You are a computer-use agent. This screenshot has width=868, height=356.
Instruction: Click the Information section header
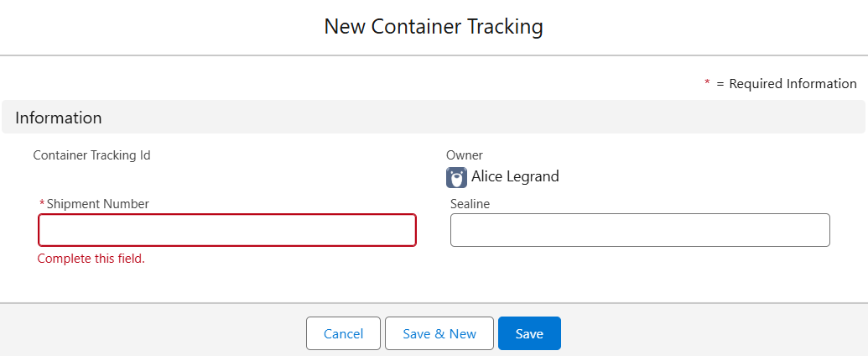click(x=434, y=118)
